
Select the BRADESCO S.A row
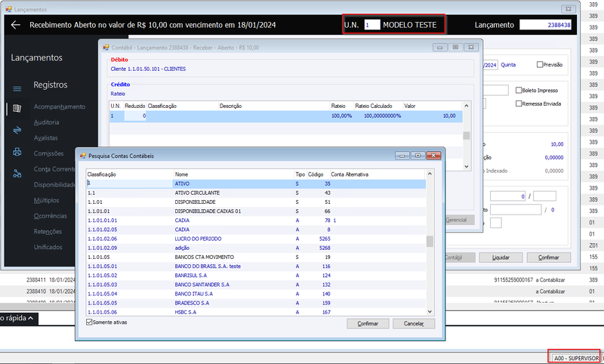point(256,303)
